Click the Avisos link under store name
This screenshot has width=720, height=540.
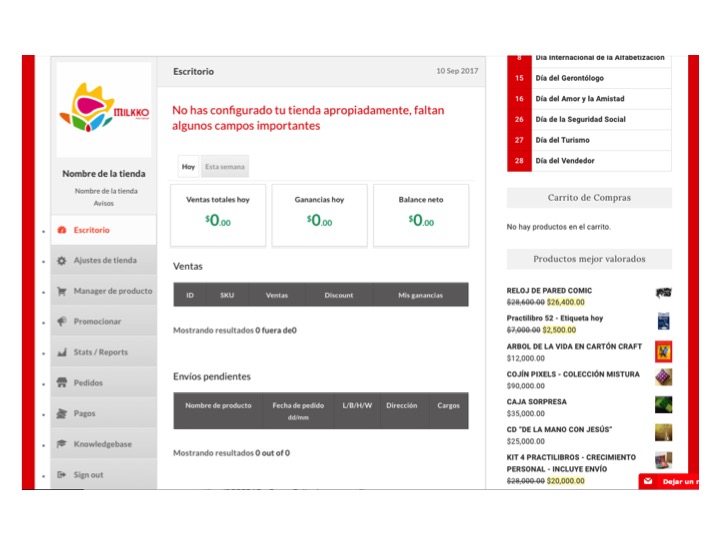tap(104, 203)
